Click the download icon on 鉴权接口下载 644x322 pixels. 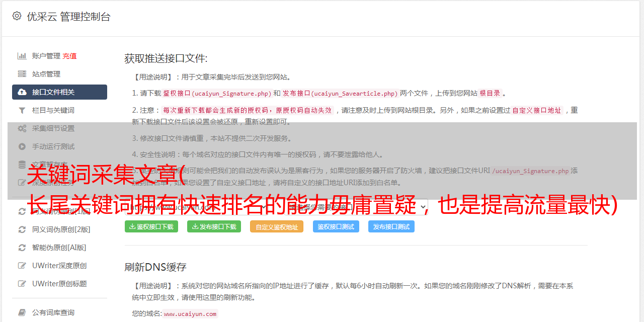(132, 226)
